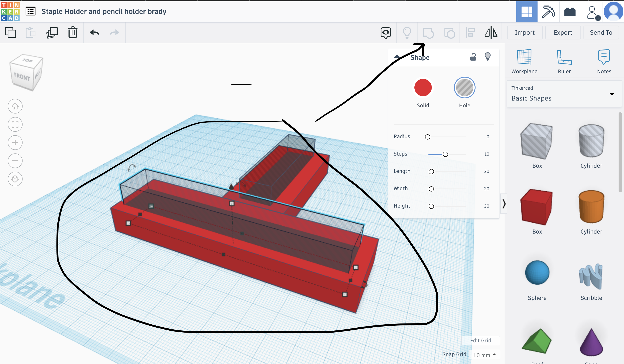Delete selection with trash icon
Screen dimensions: 624x364
[73, 32]
